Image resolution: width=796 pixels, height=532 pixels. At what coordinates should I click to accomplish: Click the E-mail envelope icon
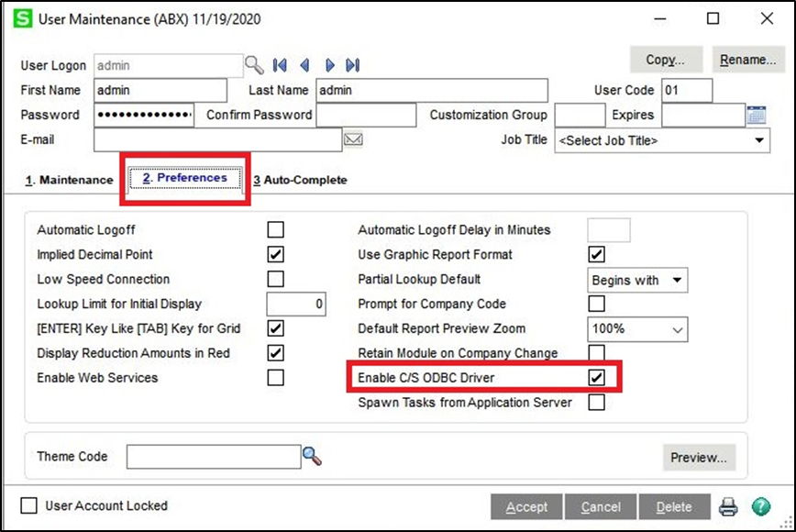(x=353, y=139)
